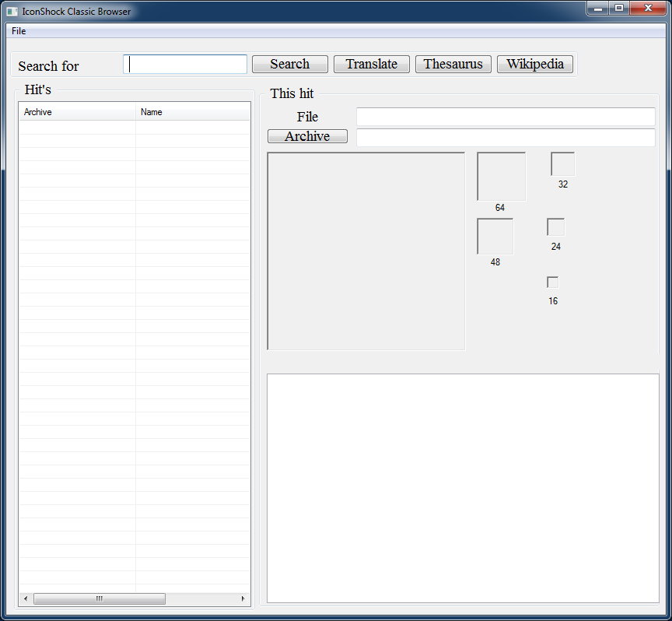Image resolution: width=672 pixels, height=621 pixels.
Task: Sort hits by Name column header
Action: tap(192, 112)
